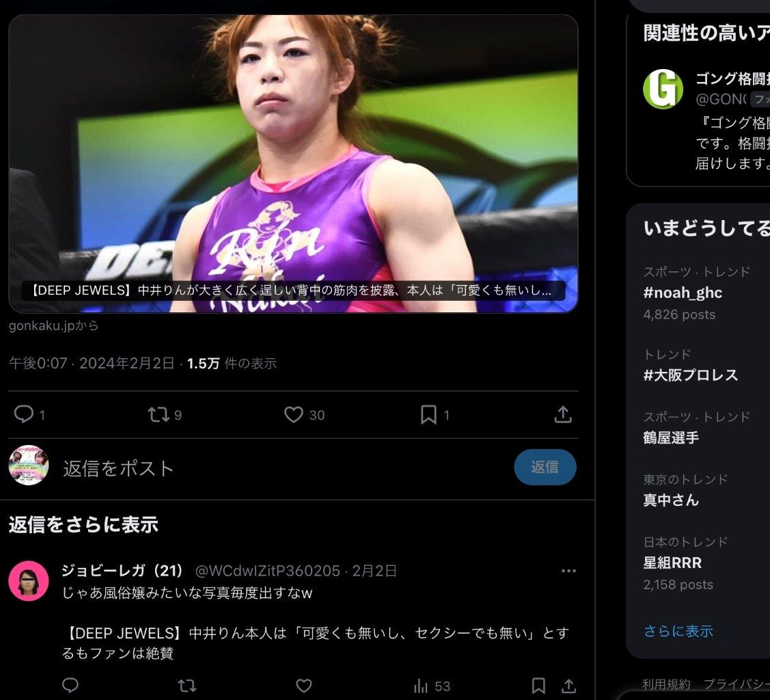Open more options on ジョビーレガ's reply
Screen dimensions: 770x700
point(568,571)
